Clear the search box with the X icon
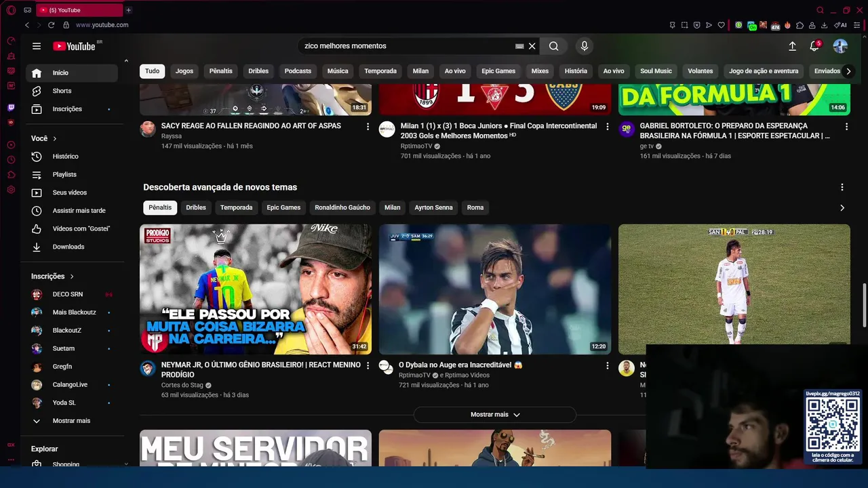This screenshot has height=488, width=868. tap(532, 46)
